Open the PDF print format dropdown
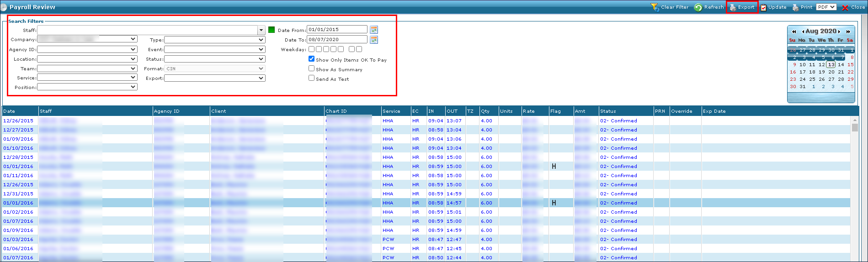Screen dimensions: 868x262 click(x=826, y=7)
